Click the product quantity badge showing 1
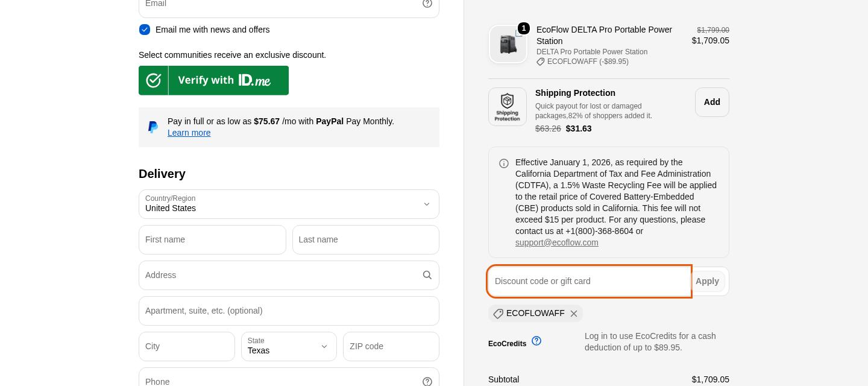The width and height of the screenshot is (868, 386). click(x=524, y=28)
